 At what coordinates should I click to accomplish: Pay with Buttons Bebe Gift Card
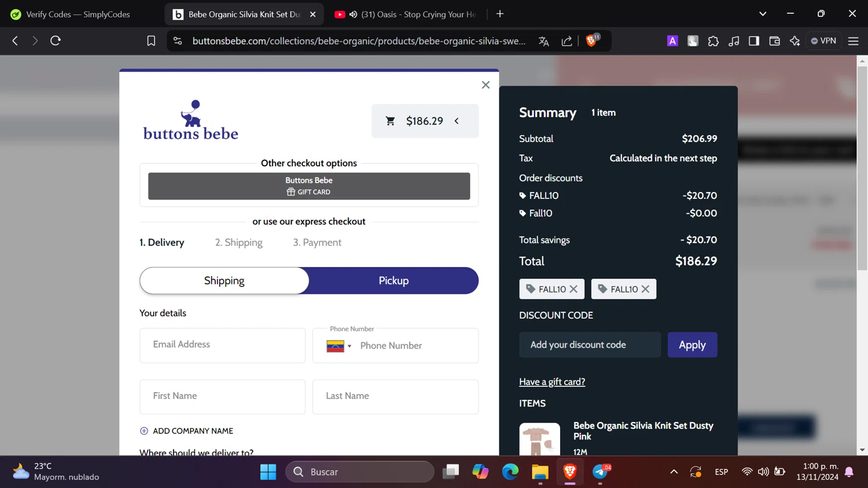(309, 186)
